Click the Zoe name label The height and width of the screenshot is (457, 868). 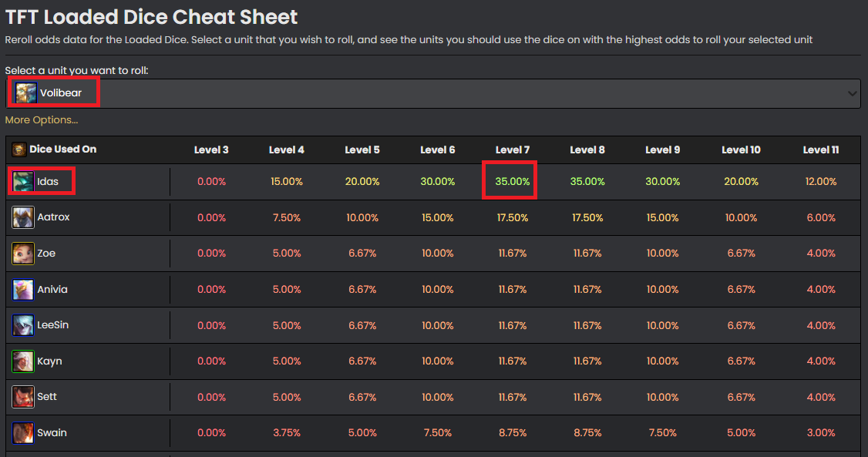click(46, 254)
